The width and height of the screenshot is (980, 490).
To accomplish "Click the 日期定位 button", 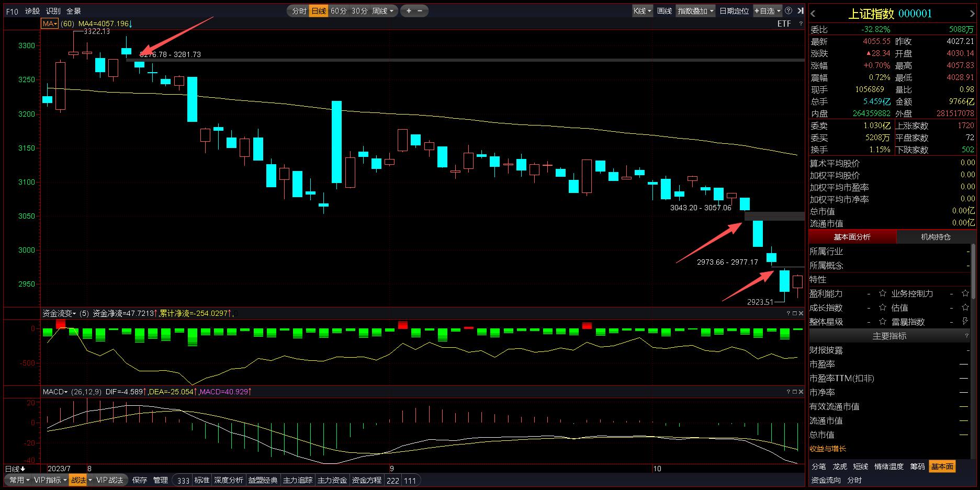I will (x=734, y=11).
